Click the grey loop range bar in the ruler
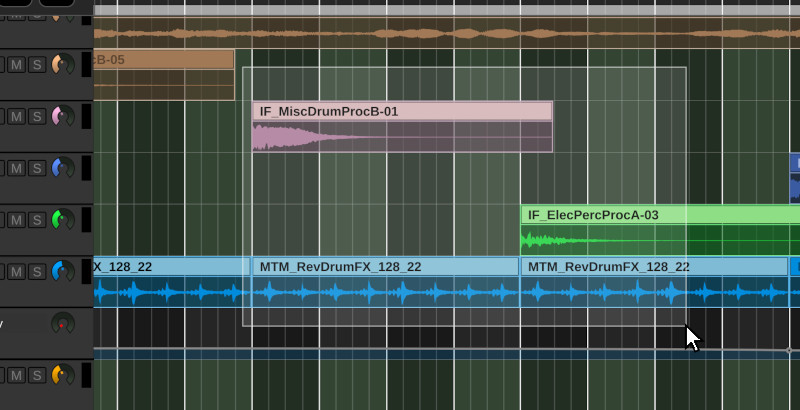The image size is (800, 410). click(x=447, y=10)
